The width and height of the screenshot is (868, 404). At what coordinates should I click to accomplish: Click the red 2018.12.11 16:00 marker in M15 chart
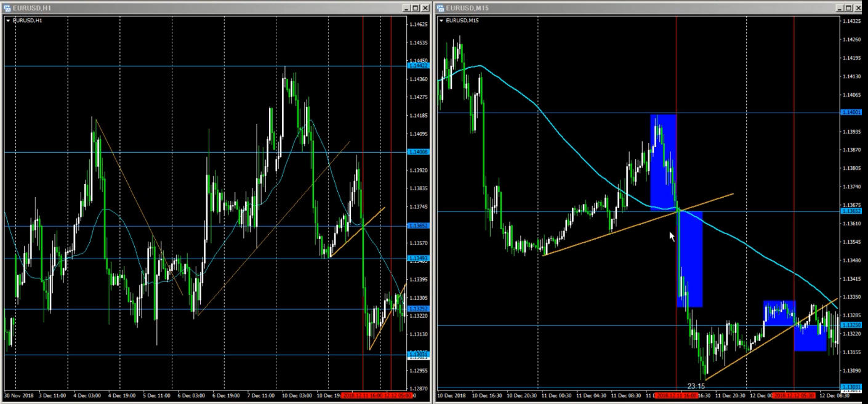(675, 395)
